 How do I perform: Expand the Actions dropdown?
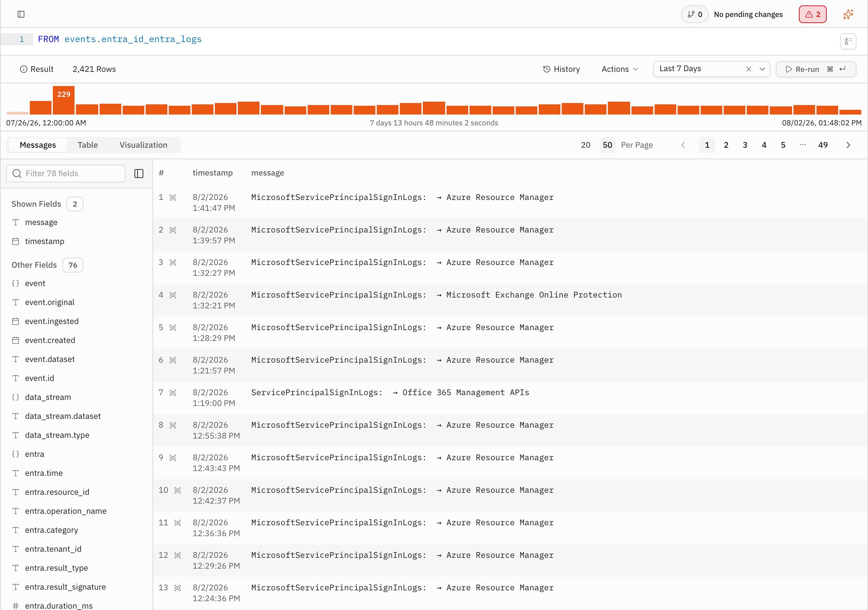point(620,69)
